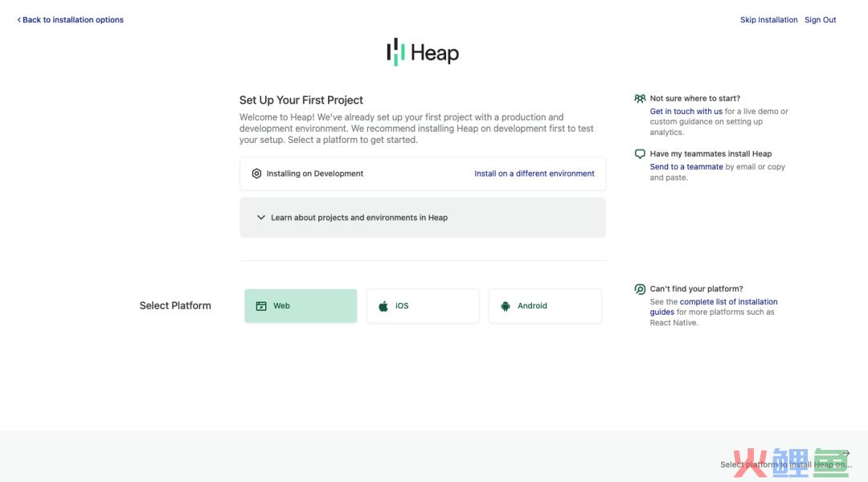Click the Apple iOS icon
The height and width of the screenshot is (482, 868).
(383, 306)
